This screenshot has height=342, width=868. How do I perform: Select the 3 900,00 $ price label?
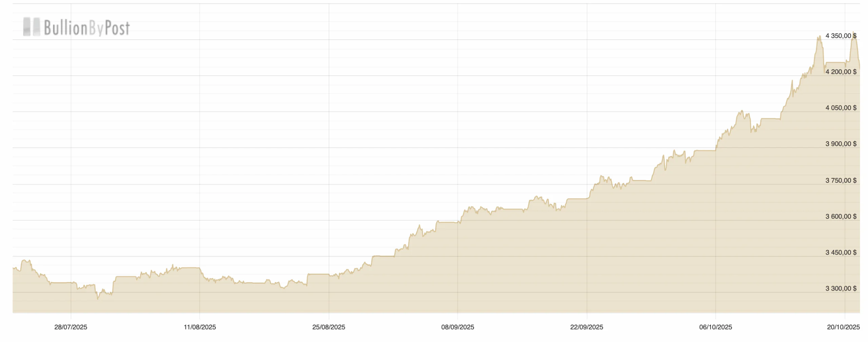click(841, 144)
